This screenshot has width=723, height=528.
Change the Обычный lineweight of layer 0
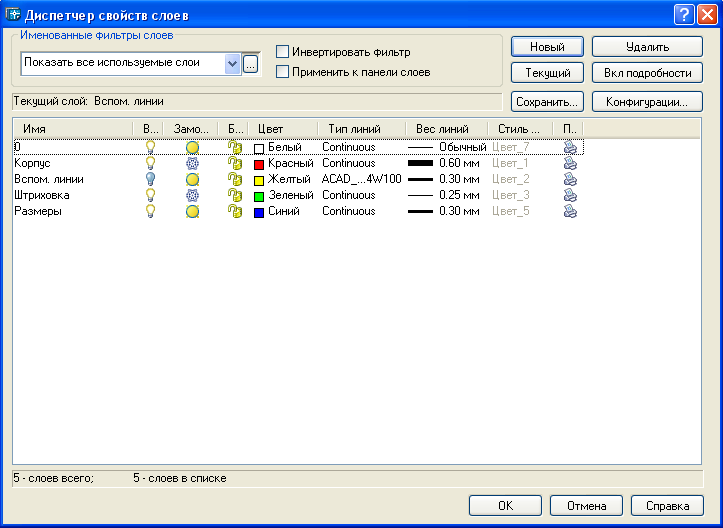(x=447, y=147)
